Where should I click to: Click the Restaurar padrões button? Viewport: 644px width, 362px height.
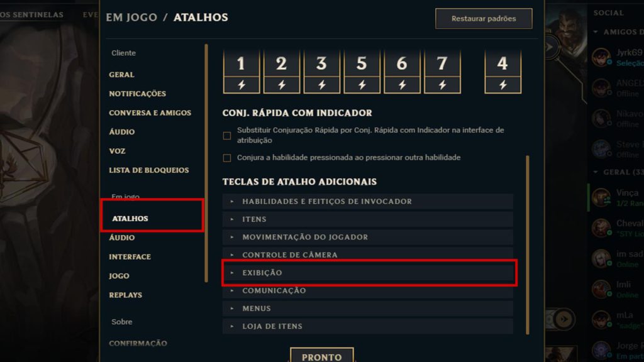483,18
